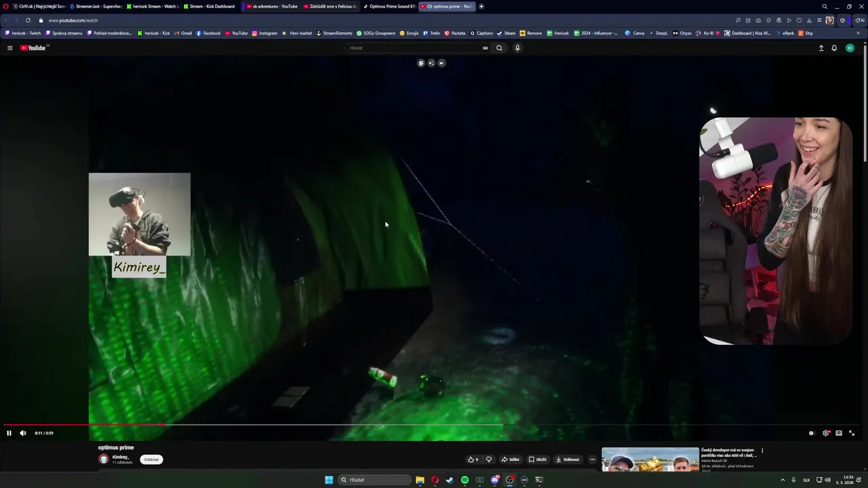Click the Sdílet share button

pyautogui.click(x=510, y=460)
